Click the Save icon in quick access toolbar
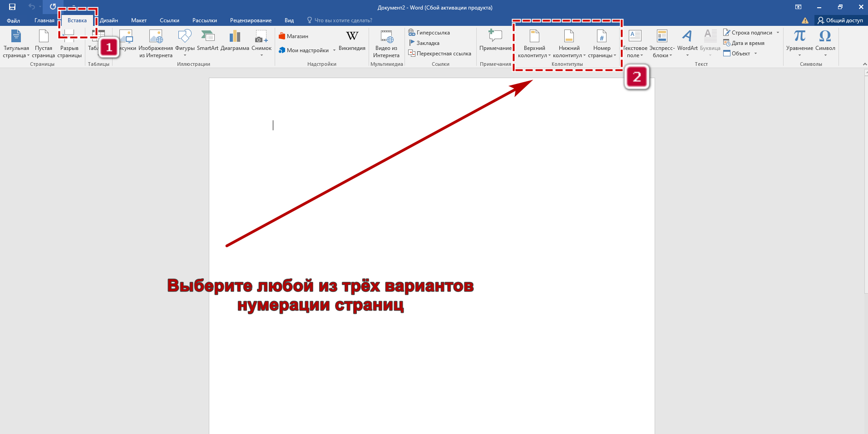 point(12,7)
